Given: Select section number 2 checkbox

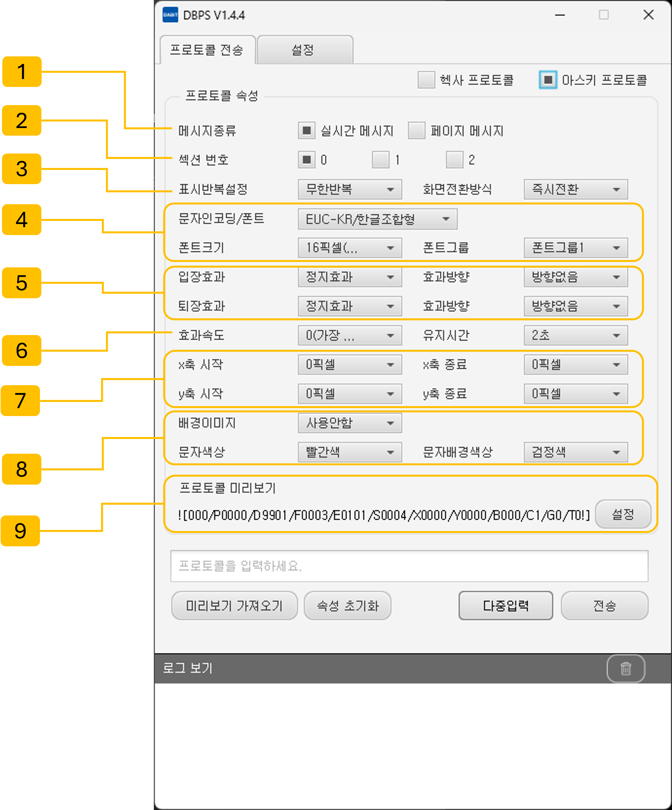Looking at the screenshot, I should click(x=454, y=160).
